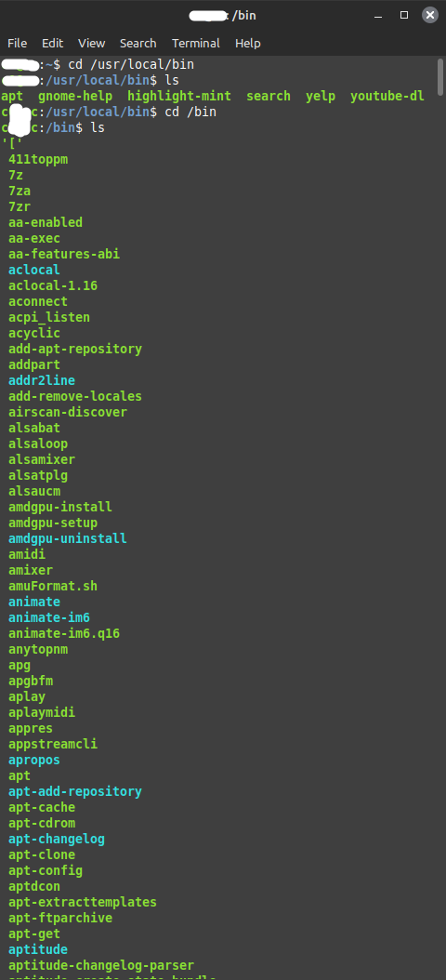
Task: Open the File menu
Action: coord(17,43)
